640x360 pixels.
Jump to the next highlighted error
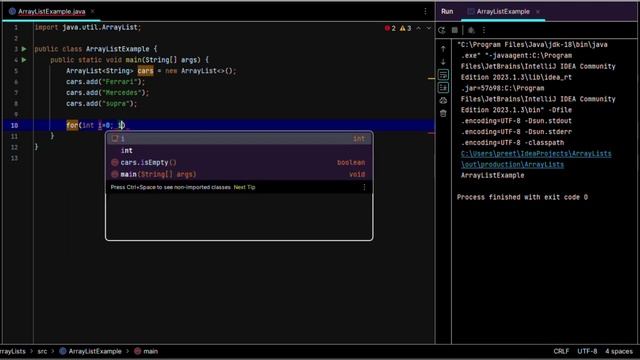(429, 28)
